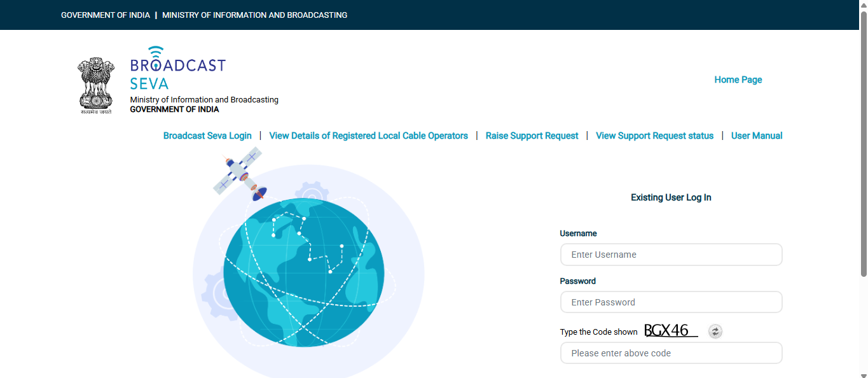Image resolution: width=868 pixels, height=378 pixels.
Task: Focus the Enter Password field
Action: 671,302
